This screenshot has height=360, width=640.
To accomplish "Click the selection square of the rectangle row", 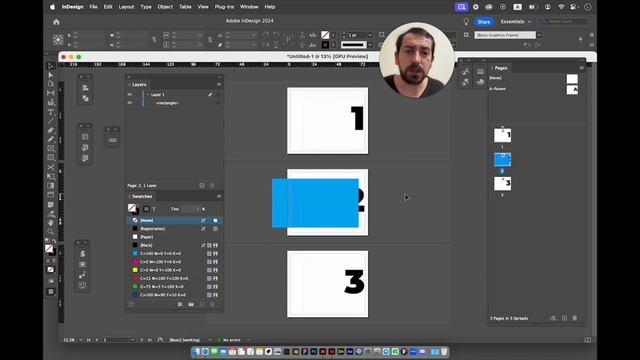I will pos(218,103).
